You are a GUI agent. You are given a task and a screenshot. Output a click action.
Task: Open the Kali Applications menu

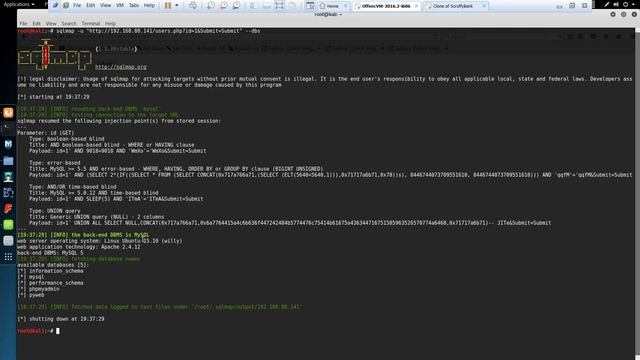[19, 4]
